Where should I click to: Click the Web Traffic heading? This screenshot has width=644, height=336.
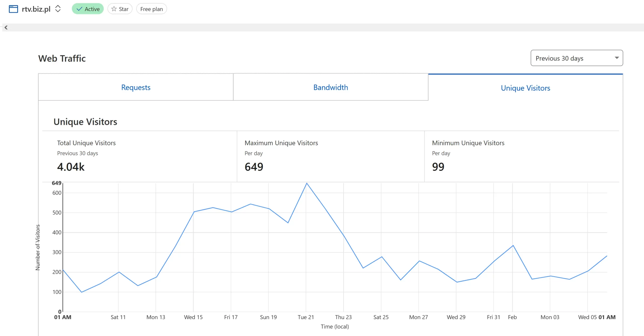coord(62,58)
